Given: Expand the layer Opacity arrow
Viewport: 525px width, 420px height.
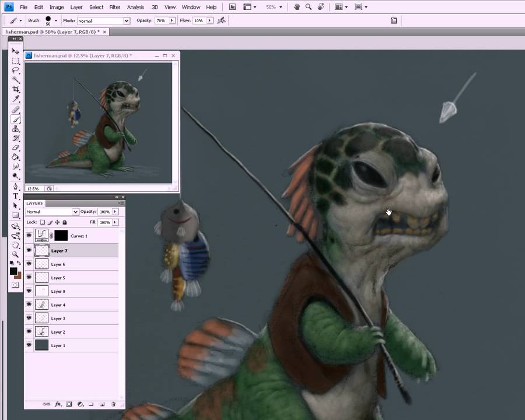Looking at the screenshot, I should tap(115, 212).
